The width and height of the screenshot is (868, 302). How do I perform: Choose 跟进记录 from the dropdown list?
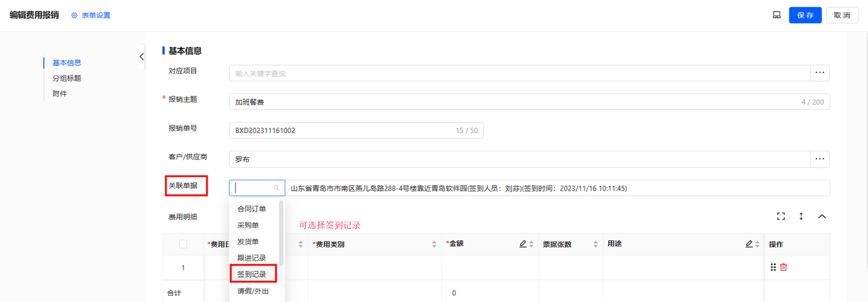click(x=252, y=258)
